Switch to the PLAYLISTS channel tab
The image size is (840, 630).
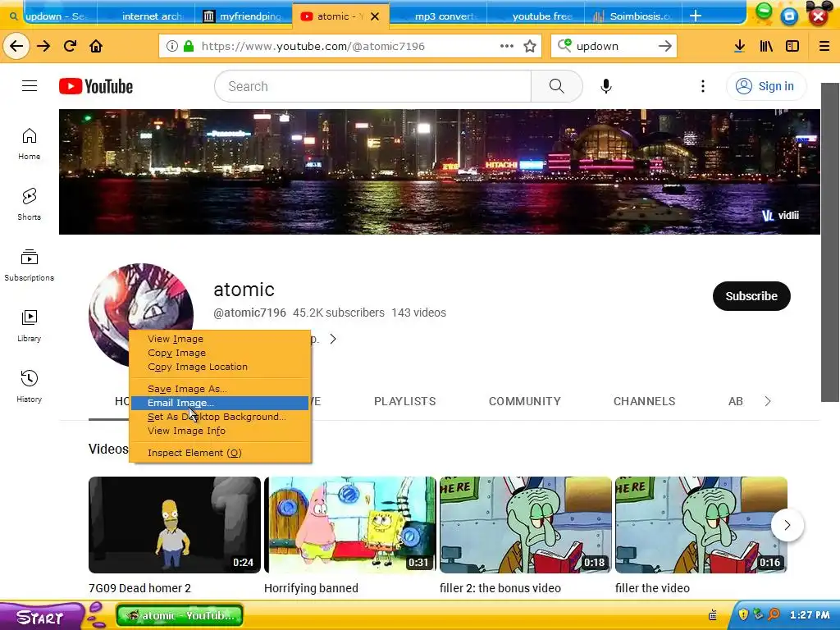[405, 401]
